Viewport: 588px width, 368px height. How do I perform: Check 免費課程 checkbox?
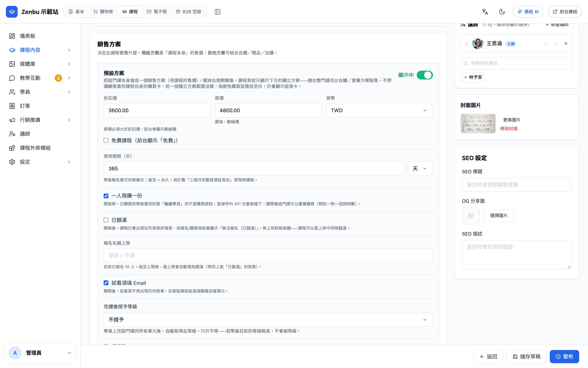click(x=106, y=140)
